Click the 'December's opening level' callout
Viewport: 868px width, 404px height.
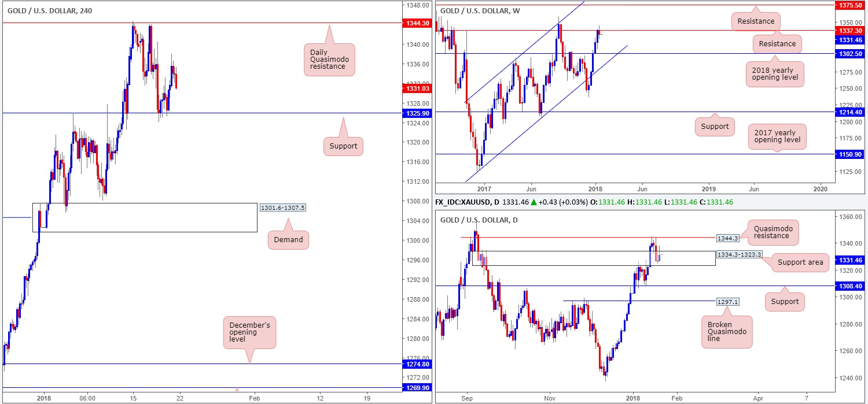tap(249, 333)
